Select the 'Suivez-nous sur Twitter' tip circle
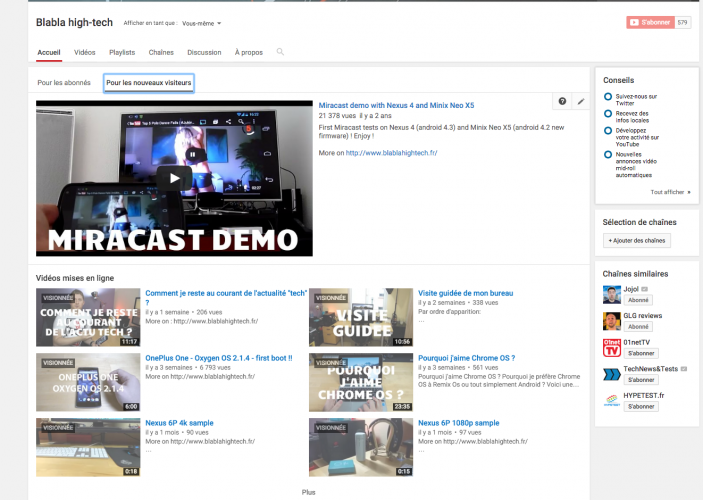 [x=608, y=96]
